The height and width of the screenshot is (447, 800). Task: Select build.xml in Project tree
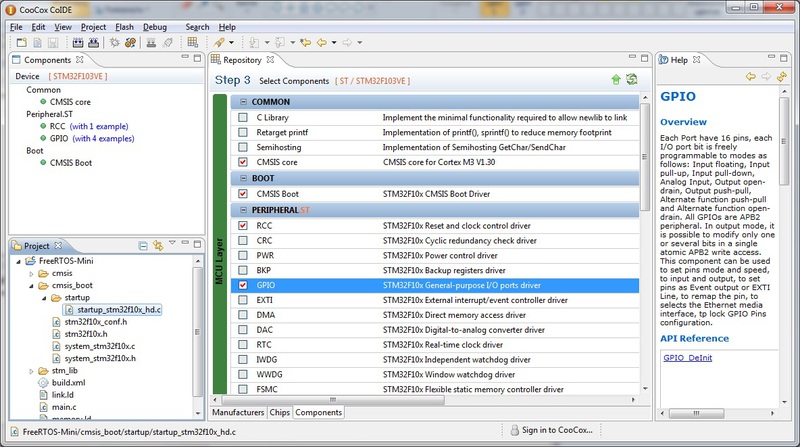[x=68, y=383]
